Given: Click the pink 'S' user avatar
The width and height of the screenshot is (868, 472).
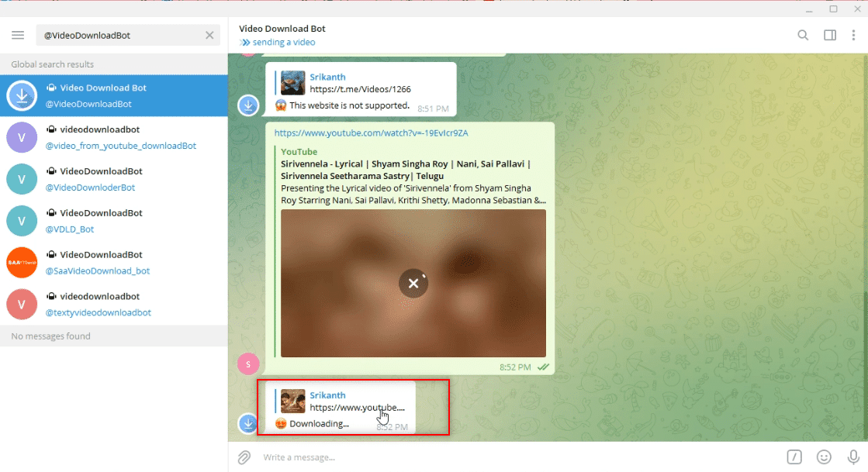Looking at the screenshot, I should click(x=247, y=363).
